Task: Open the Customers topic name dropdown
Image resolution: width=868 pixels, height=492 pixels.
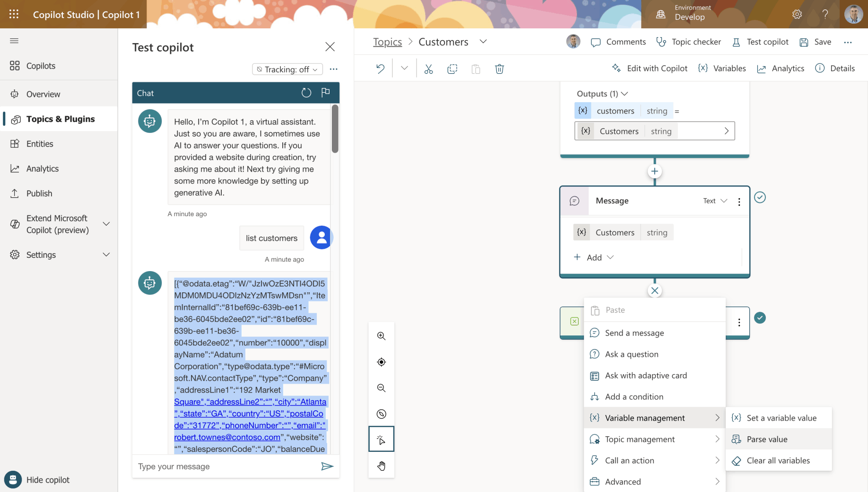Action: 483,42
